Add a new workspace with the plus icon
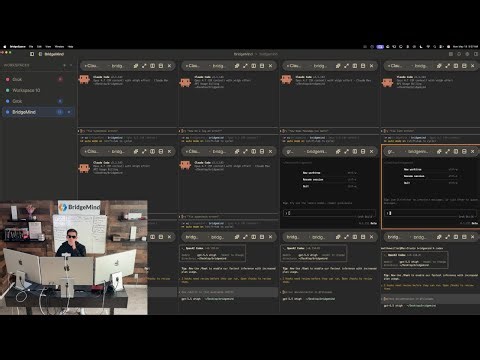Viewport: 480px width, 360px height. tap(64, 65)
